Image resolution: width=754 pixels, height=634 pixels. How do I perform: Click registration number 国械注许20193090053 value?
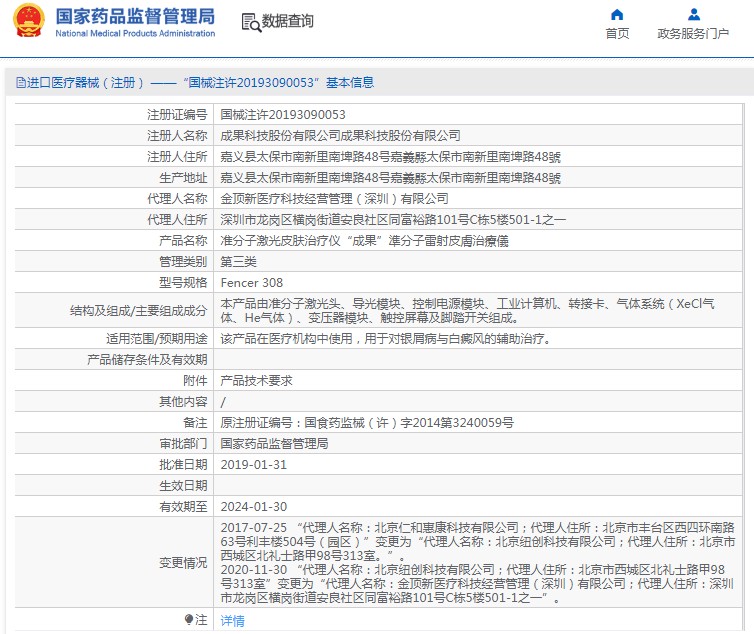tap(283, 116)
